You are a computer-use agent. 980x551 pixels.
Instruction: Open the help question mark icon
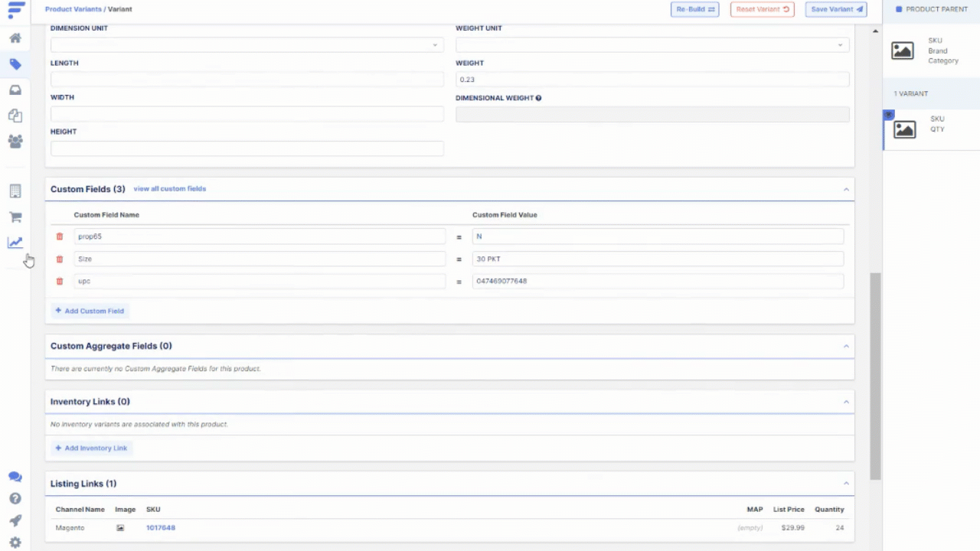click(15, 499)
